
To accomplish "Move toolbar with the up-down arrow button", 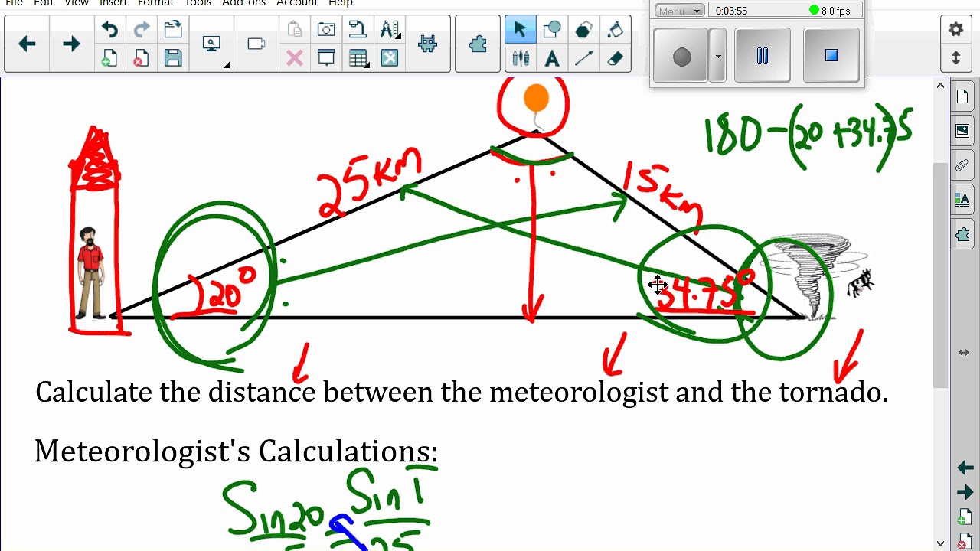I will [x=955, y=58].
